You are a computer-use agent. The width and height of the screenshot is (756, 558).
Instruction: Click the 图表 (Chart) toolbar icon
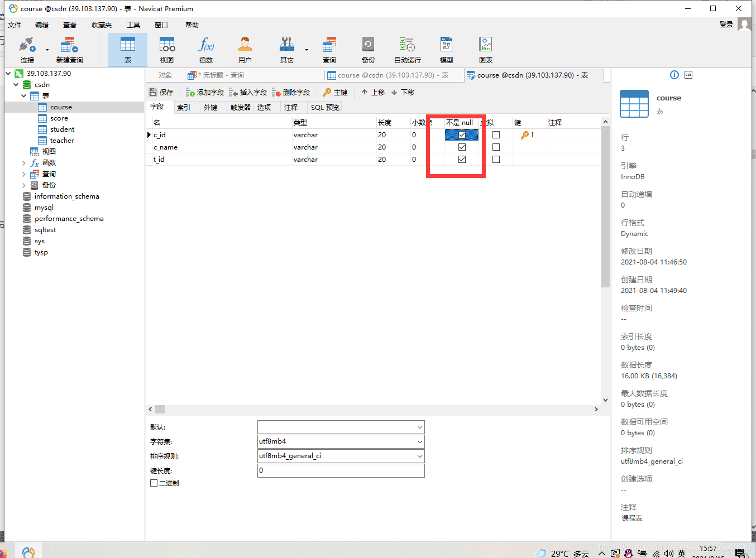pos(485,49)
